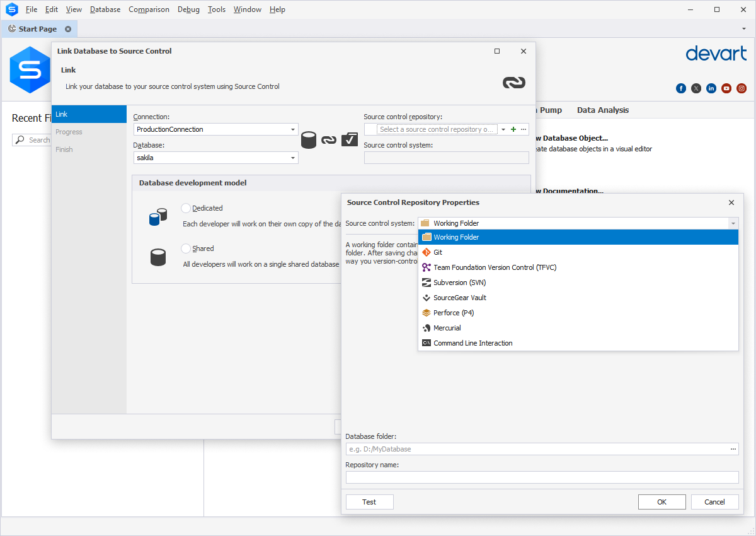Click the Test button

[x=369, y=502]
